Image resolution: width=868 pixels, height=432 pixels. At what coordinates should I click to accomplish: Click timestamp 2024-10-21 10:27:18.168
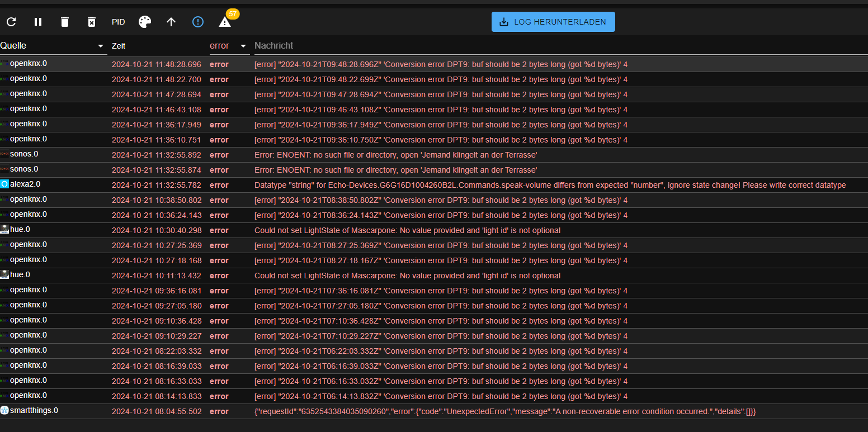pos(157,260)
